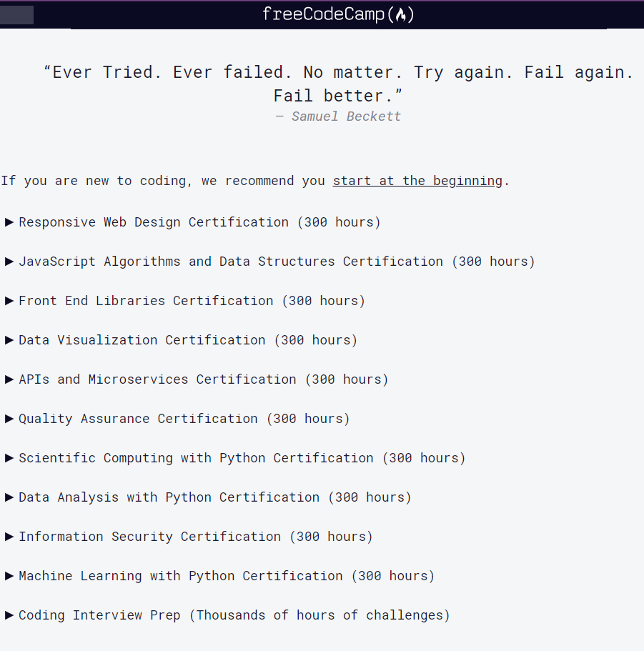This screenshot has height=651, width=644.
Task: Expand Scientific Computing with Python arrow
Action: click(9, 458)
